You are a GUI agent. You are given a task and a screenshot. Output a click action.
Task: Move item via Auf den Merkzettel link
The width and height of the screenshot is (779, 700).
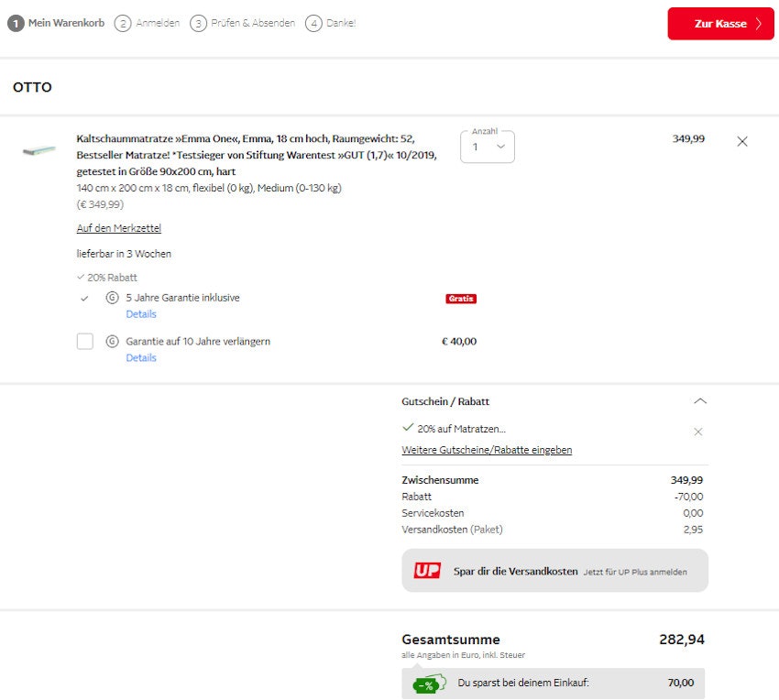click(x=118, y=228)
